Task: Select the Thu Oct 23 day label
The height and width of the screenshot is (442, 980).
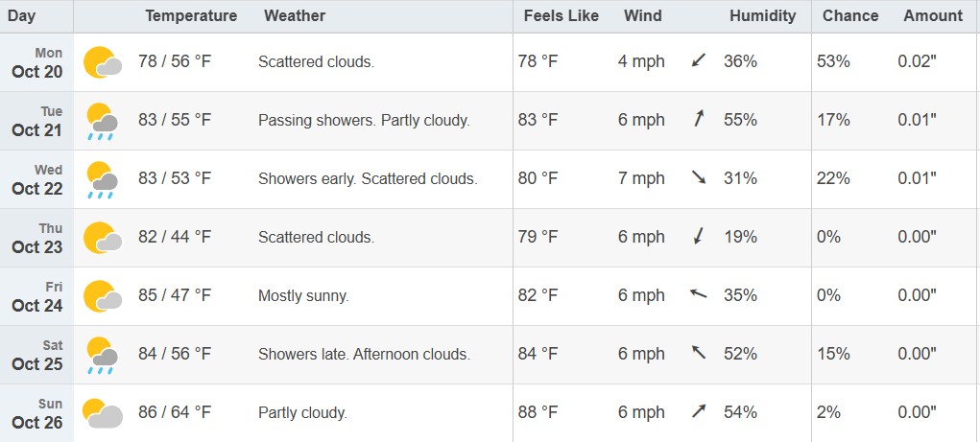Action: coord(37,238)
